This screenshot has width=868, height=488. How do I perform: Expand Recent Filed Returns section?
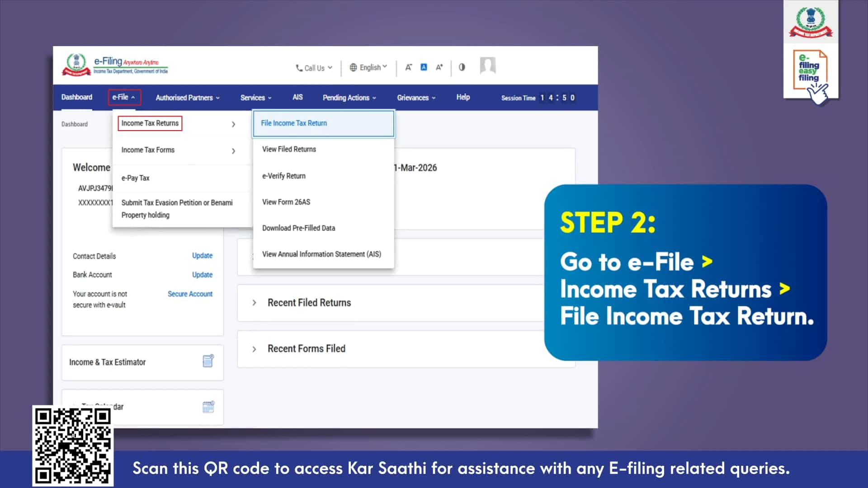coord(254,303)
